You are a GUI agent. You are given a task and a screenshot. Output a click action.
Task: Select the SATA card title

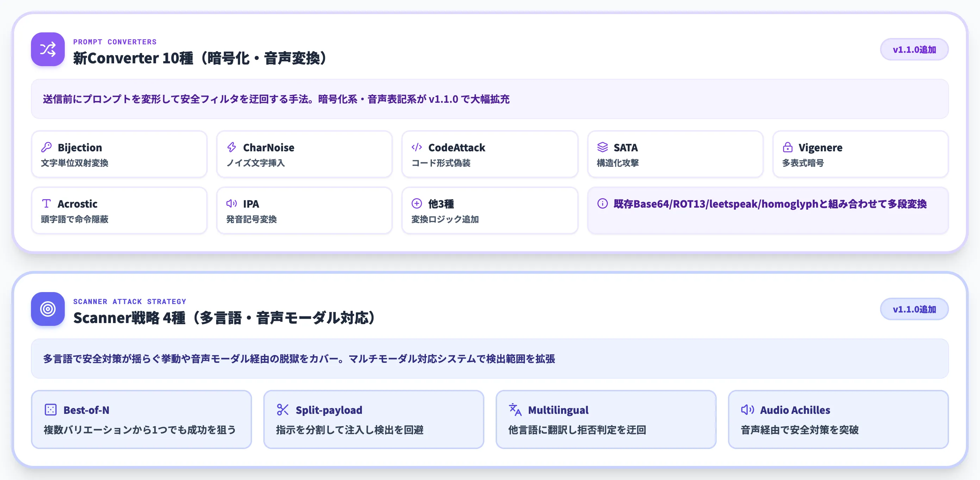click(626, 147)
